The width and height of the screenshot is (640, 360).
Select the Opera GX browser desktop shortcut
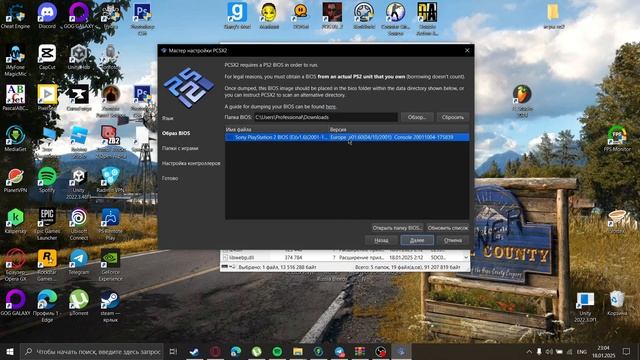click(x=15, y=265)
